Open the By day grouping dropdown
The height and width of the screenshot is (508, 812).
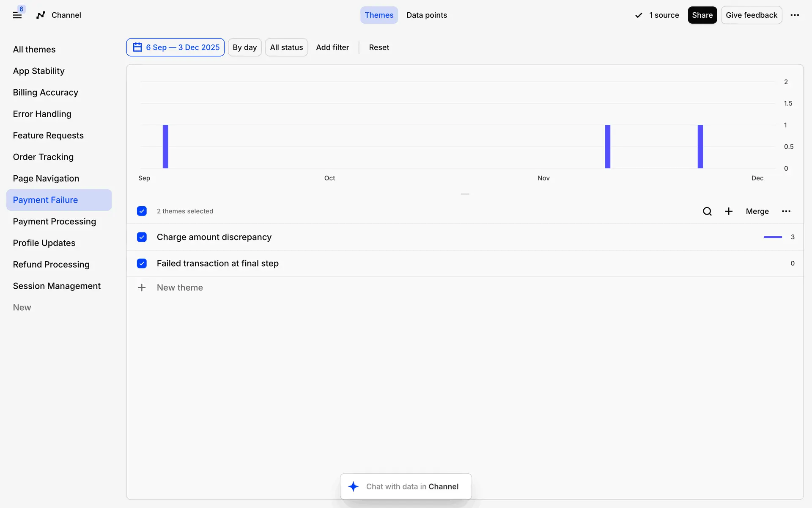coord(244,47)
